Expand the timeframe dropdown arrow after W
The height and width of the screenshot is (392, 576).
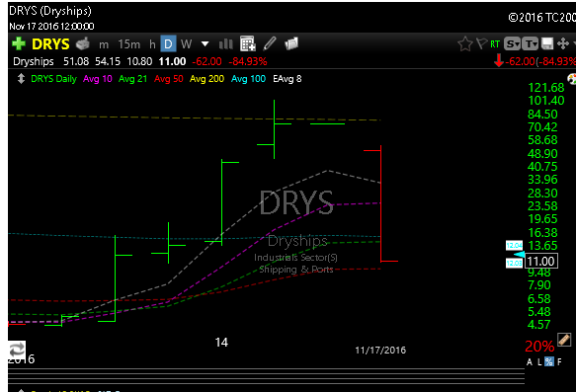(x=205, y=44)
